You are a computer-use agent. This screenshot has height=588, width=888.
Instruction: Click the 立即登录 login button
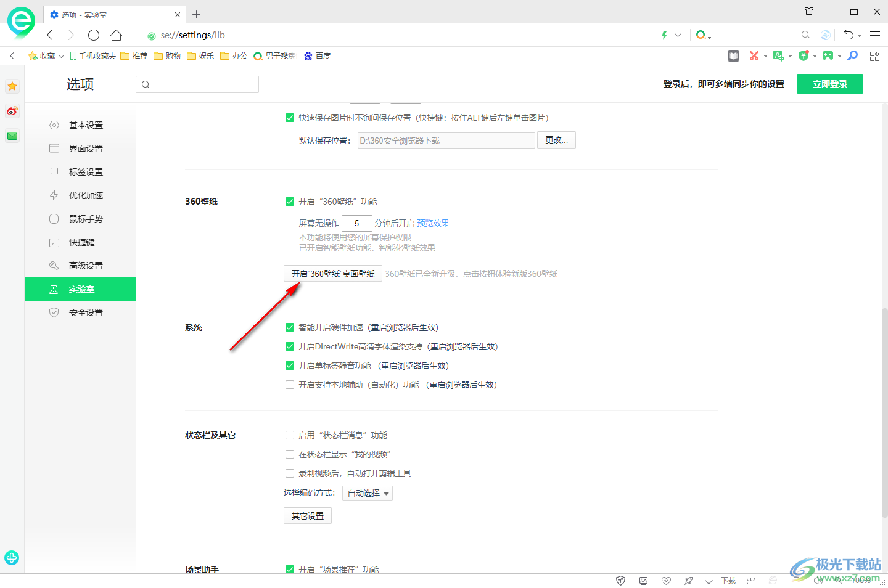[x=829, y=84]
